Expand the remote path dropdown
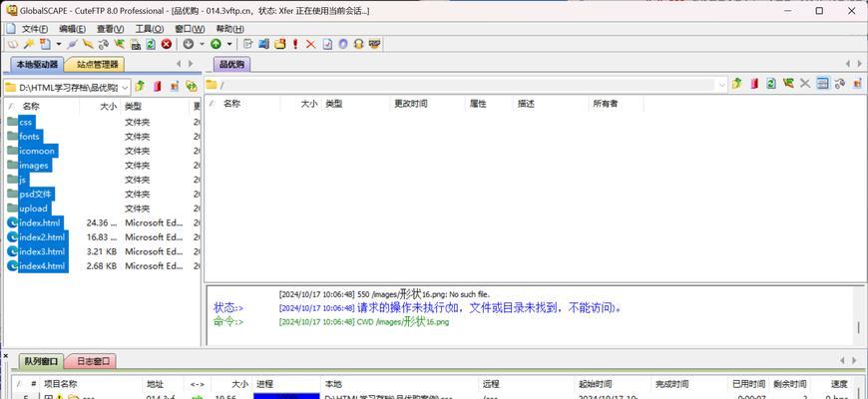 click(x=722, y=85)
